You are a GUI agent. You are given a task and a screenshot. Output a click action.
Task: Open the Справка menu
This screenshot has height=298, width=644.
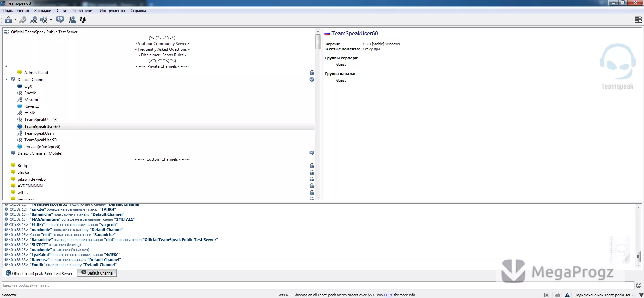tap(138, 11)
